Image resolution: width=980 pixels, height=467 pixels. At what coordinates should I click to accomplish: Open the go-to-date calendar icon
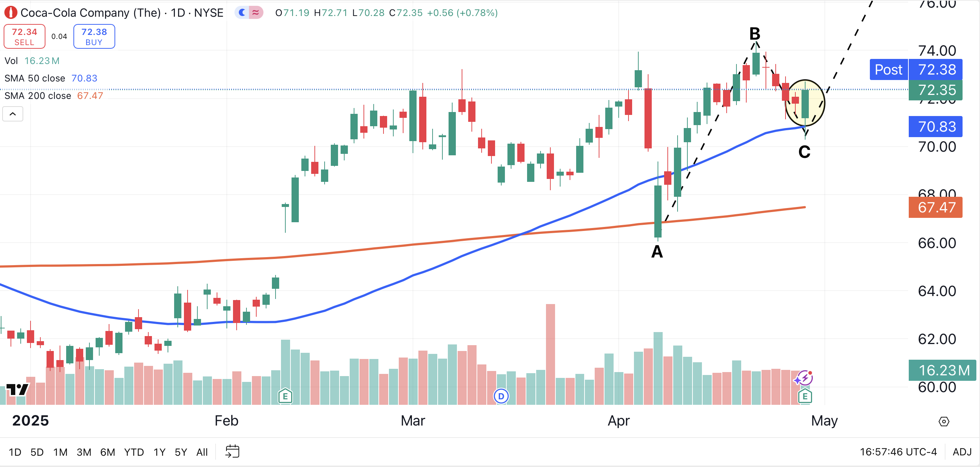pyautogui.click(x=232, y=452)
